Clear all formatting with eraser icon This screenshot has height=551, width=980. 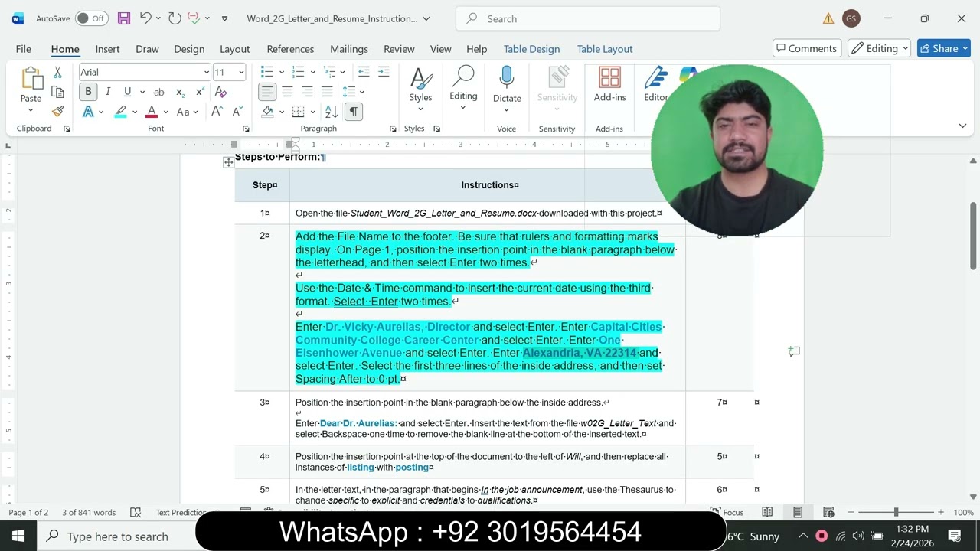(221, 92)
